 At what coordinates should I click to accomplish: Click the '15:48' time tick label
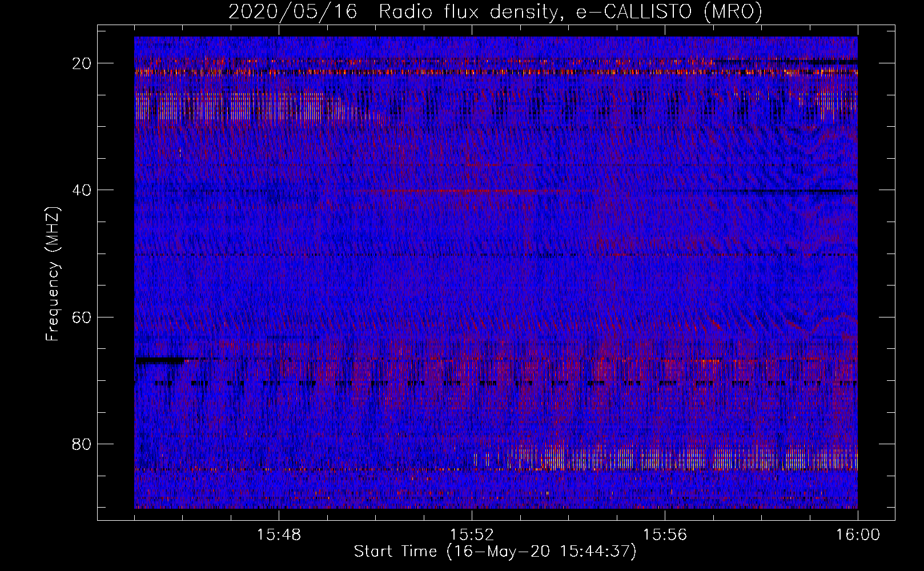pos(279,535)
